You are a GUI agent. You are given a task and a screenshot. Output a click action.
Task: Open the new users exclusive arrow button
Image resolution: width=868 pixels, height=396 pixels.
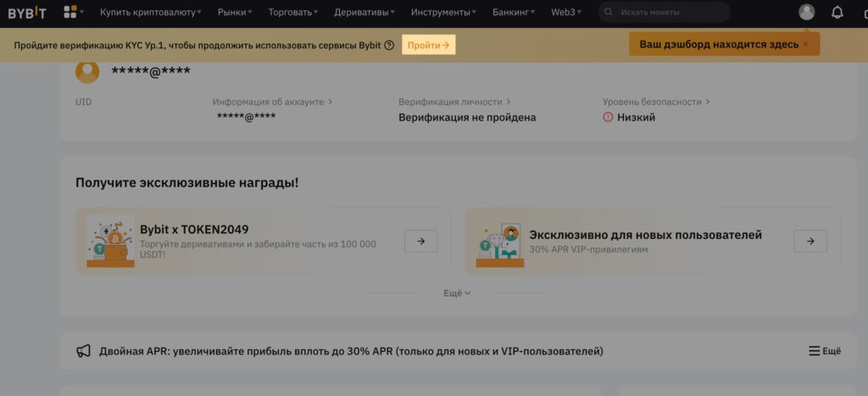(810, 241)
